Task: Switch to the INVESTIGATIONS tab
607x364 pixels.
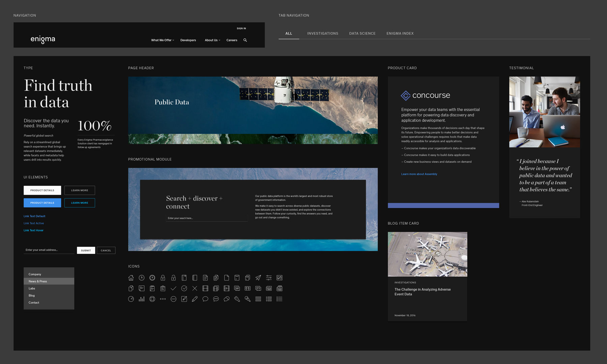Action: (x=322, y=33)
